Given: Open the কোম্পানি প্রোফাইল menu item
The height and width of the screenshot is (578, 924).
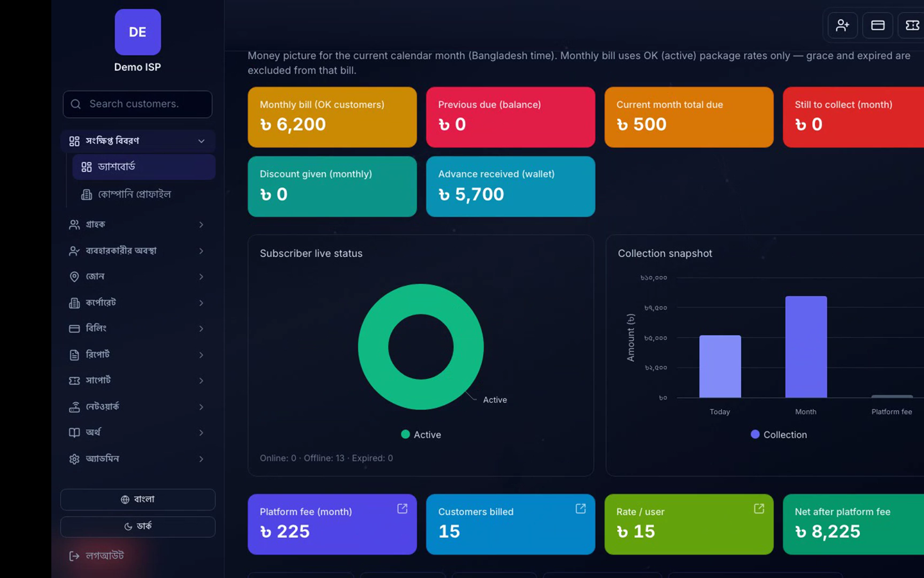Looking at the screenshot, I should point(144,195).
